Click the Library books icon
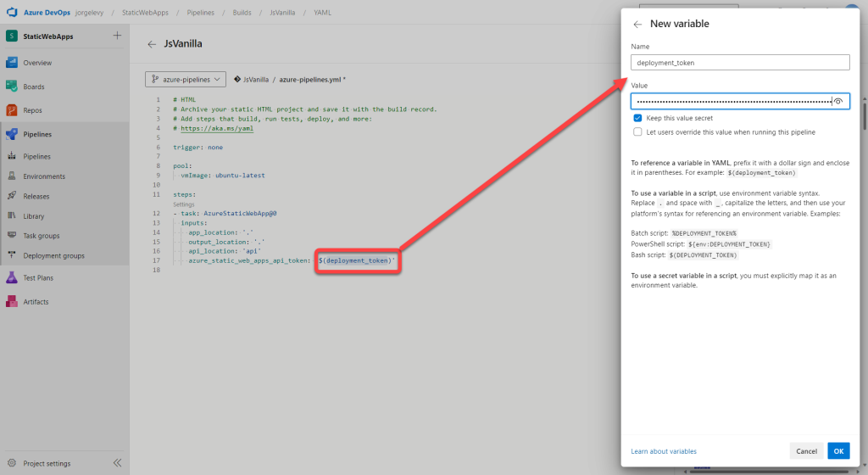 tap(12, 216)
